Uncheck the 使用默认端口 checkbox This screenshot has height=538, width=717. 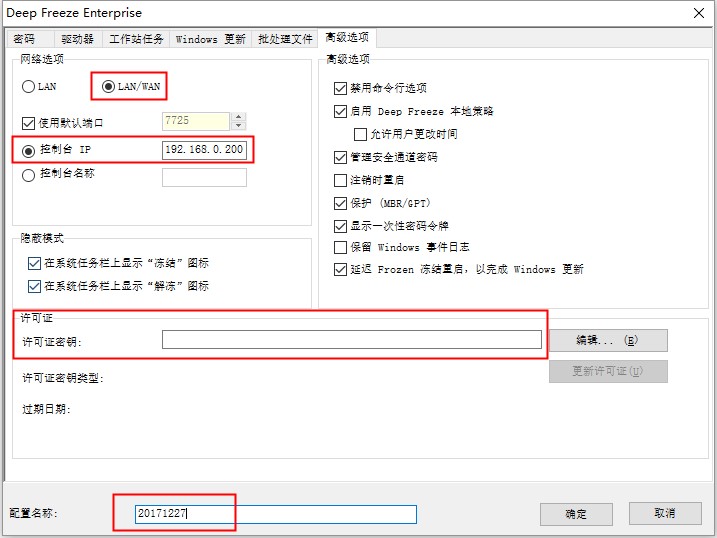[29, 123]
